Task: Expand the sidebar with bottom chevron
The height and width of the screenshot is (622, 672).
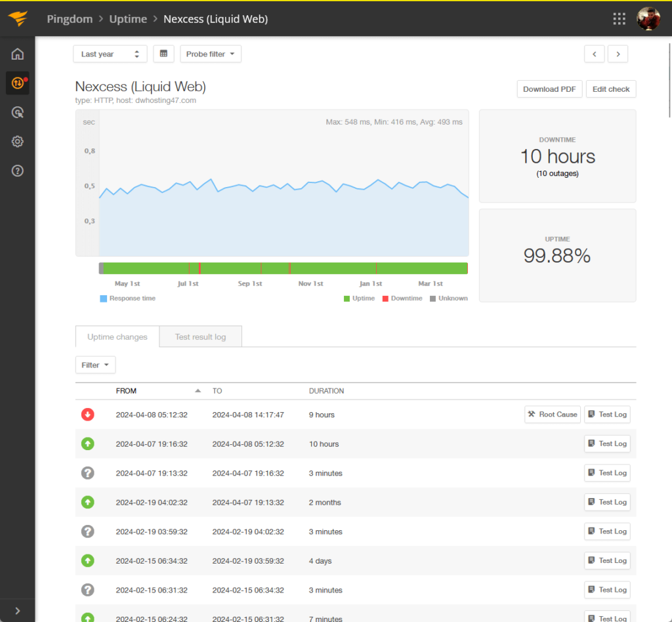Action: pos(18,611)
